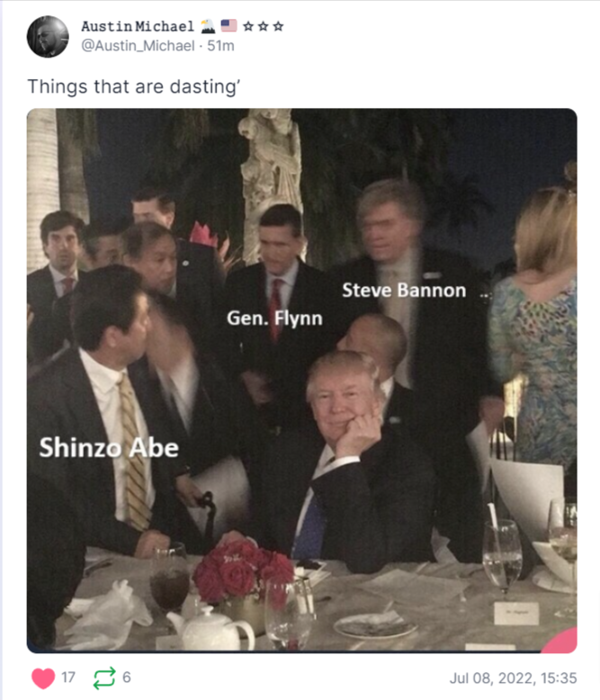
Task: Open the Austin Michael display name
Action: point(137,26)
